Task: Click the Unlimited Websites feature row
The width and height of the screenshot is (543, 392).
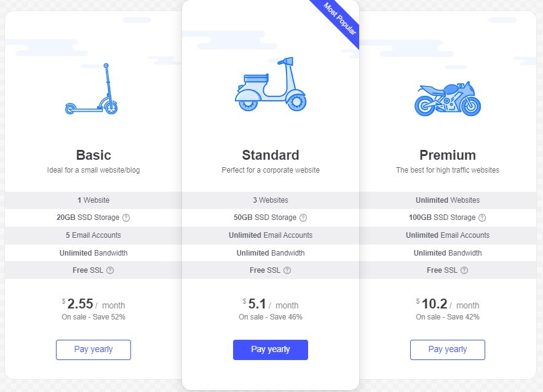Action: [448, 200]
